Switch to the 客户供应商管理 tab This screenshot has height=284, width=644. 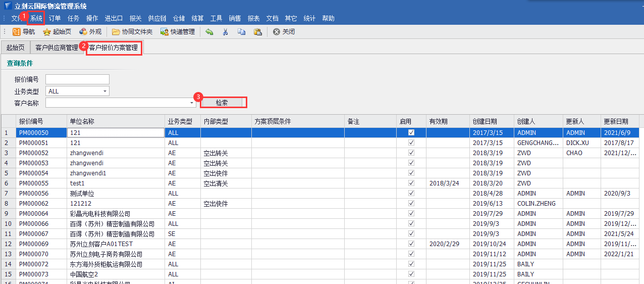pyautogui.click(x=57, y=48)
